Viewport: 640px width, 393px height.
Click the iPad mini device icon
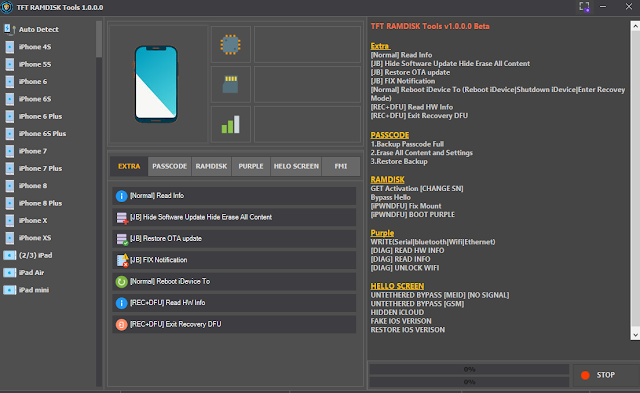coord(9,290)
